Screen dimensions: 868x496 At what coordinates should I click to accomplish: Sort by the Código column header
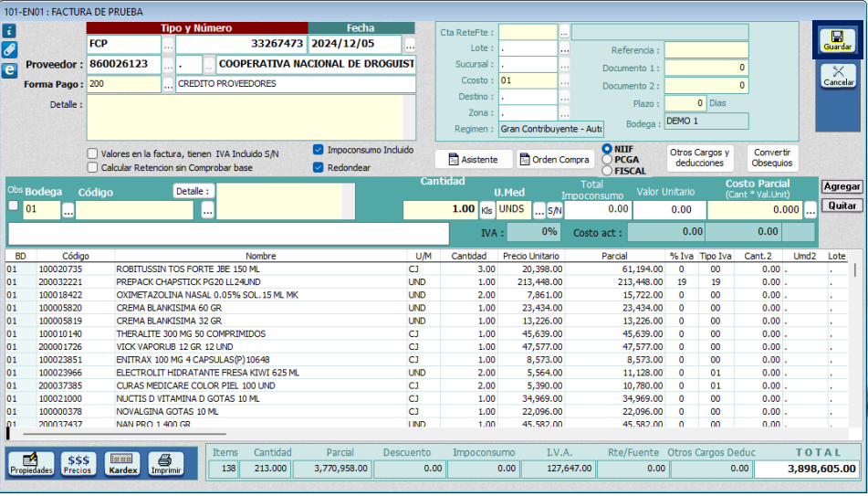75,256
